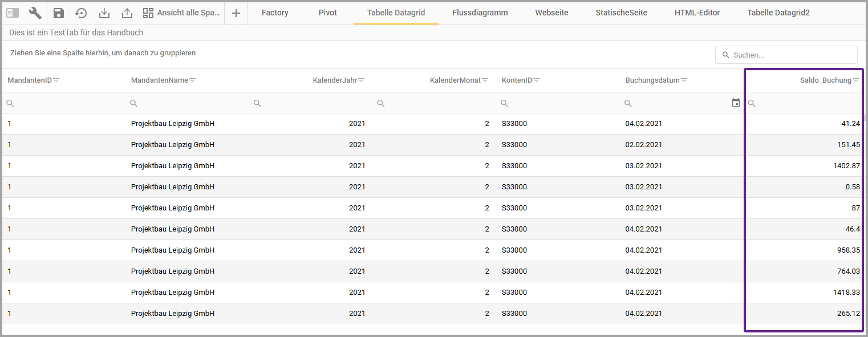868x337 pixels.
Task: Click the restore history icon
Action: [81, 13]
